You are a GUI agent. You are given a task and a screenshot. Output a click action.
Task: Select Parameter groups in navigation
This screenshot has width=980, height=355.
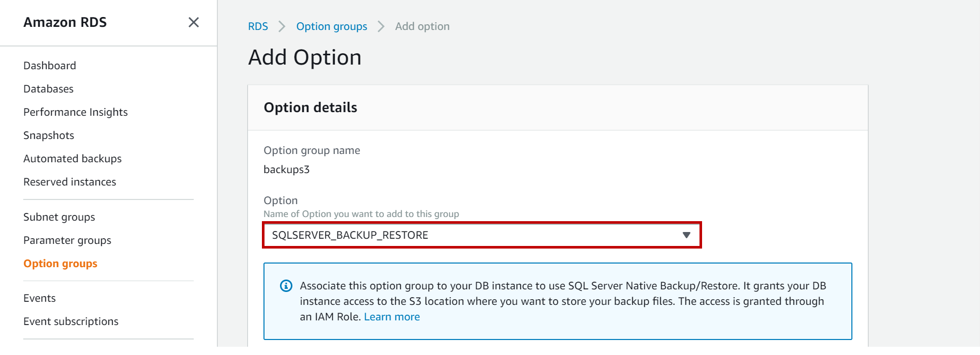[67, 240]
